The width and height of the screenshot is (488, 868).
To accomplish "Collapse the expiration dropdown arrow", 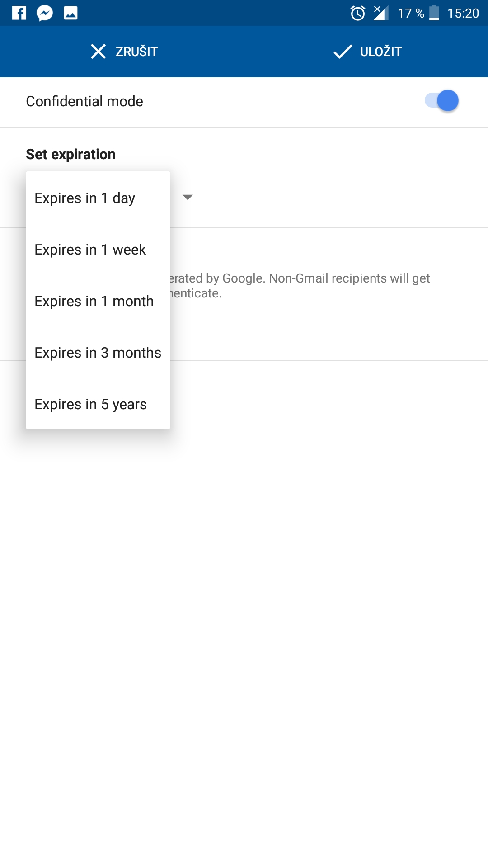I will [188, 197].
